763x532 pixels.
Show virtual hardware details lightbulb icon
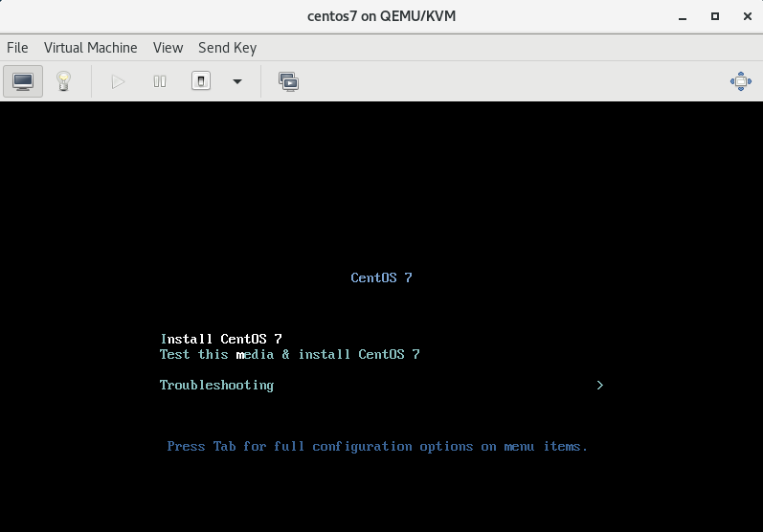(63, 81)
